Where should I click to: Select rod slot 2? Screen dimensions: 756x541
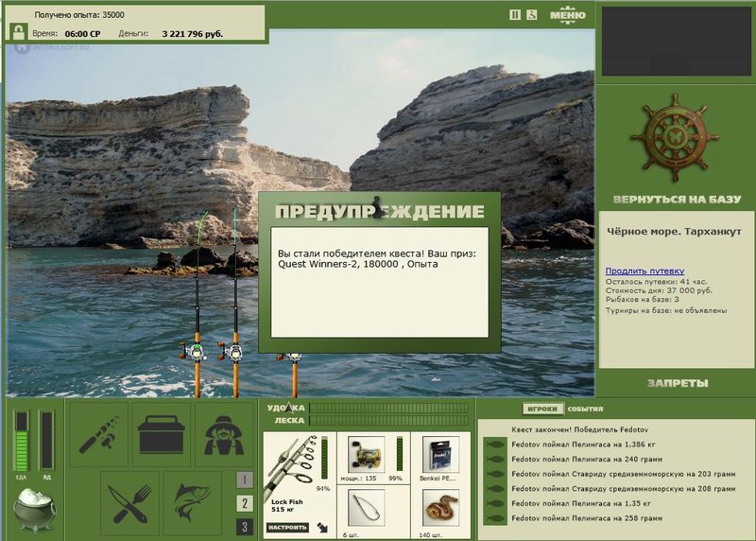point(245,503)
